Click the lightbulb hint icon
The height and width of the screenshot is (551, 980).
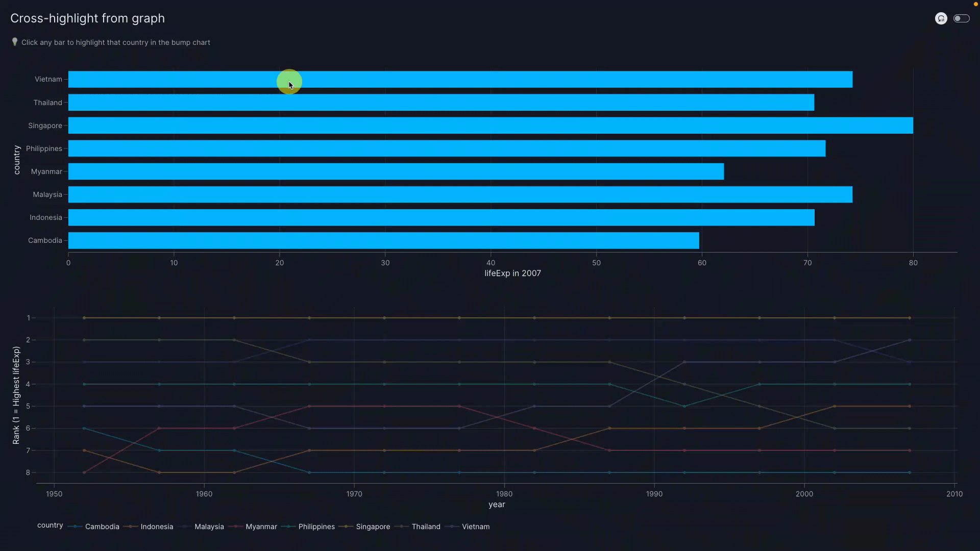pos(15,42)
